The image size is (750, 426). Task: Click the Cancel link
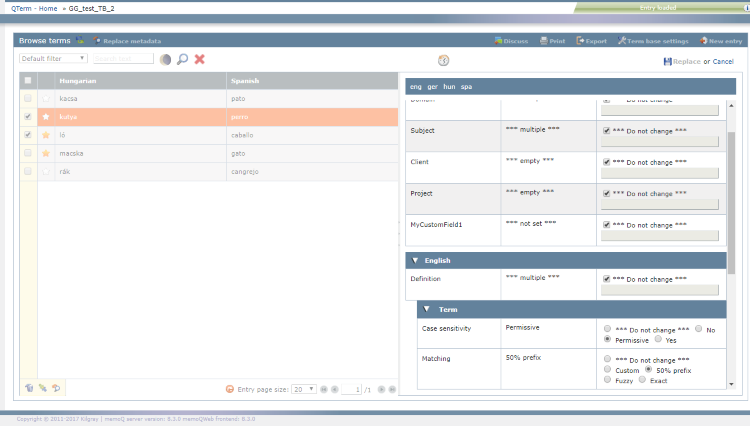724,62
